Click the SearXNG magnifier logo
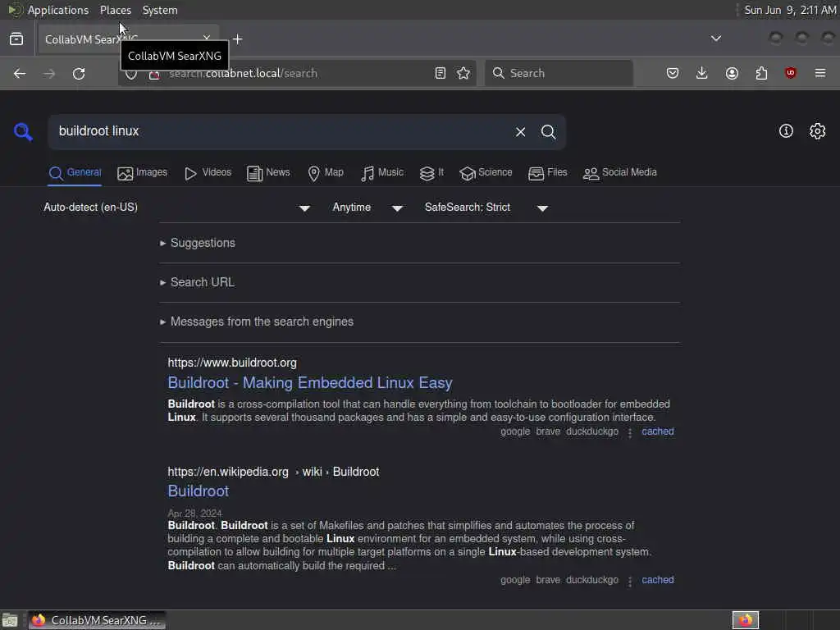The width and height of the screenshot is (840, 630). [x=23, y=132]
